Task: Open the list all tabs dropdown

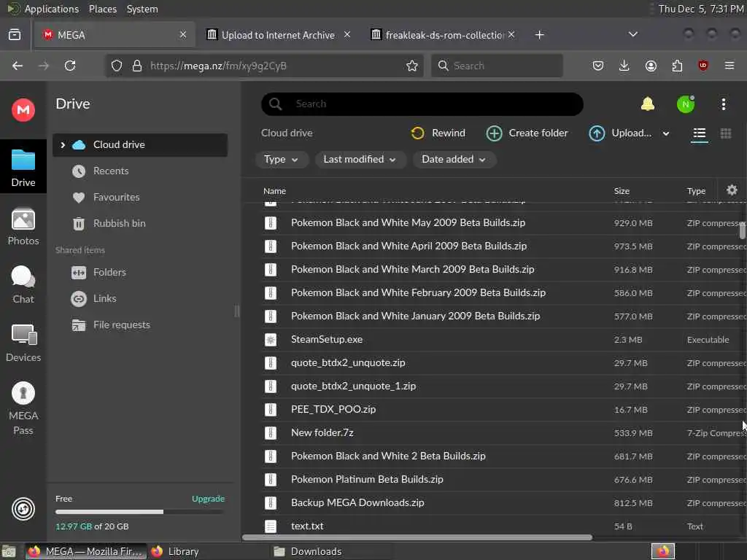Action: [x=632, y=34]
